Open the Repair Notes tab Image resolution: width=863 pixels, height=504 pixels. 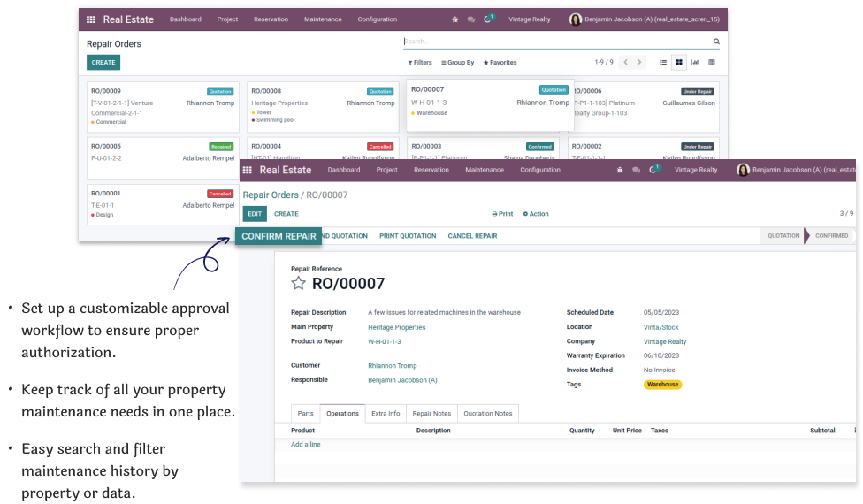click(x=431, y=413)
